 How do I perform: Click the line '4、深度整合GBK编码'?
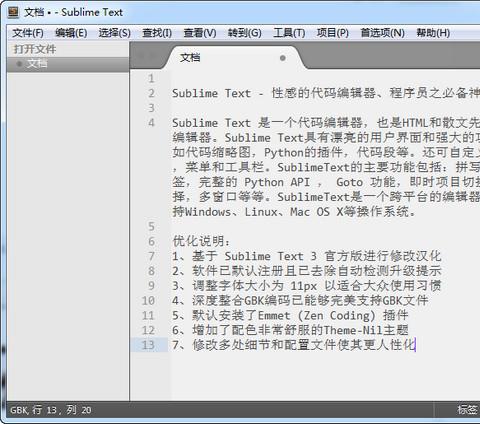tap(300, 301)
